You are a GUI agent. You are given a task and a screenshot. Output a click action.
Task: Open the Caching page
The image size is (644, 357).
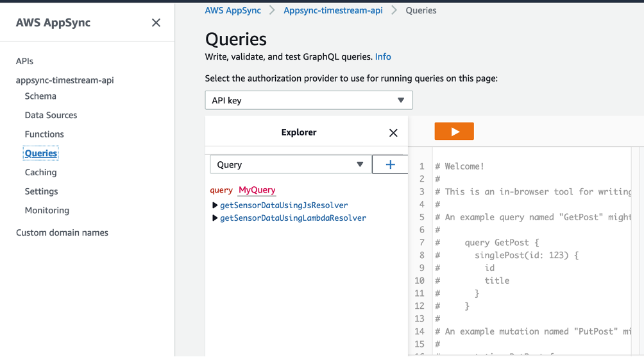[x=40, y=172]
